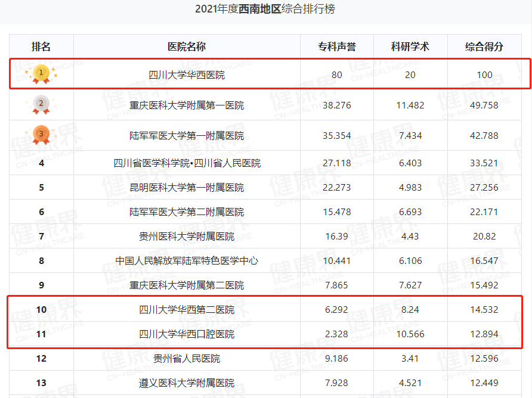Image resolution: width=532 pixels, height=398 pixels.
Task: Click the silver rank 2 medal icon
Action: coord(41,104)
